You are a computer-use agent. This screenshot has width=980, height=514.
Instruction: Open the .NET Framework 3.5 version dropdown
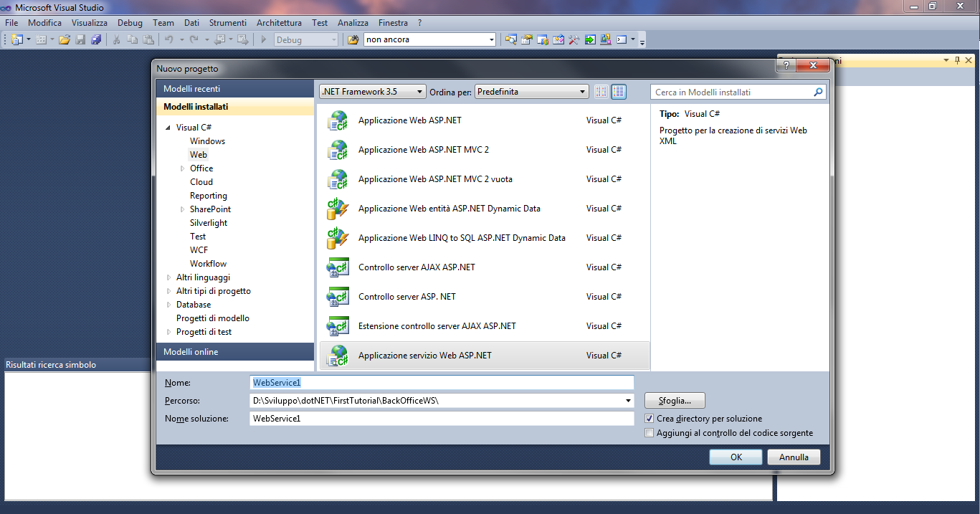point(373,92)
